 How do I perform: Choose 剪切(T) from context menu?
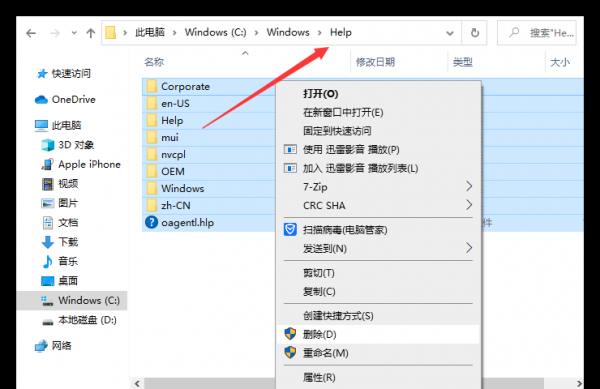coord(378,273)
